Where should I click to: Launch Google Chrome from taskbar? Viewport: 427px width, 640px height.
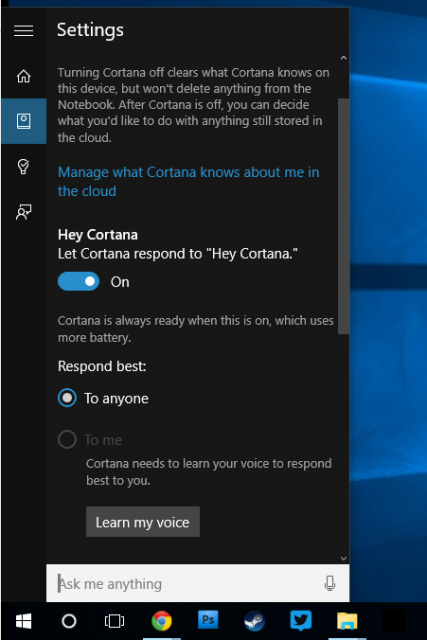coord(162,621)
